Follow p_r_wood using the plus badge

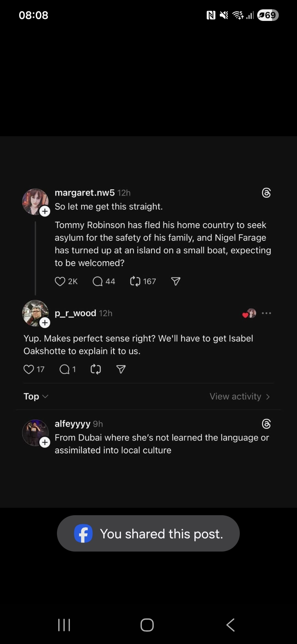[45, 323]
